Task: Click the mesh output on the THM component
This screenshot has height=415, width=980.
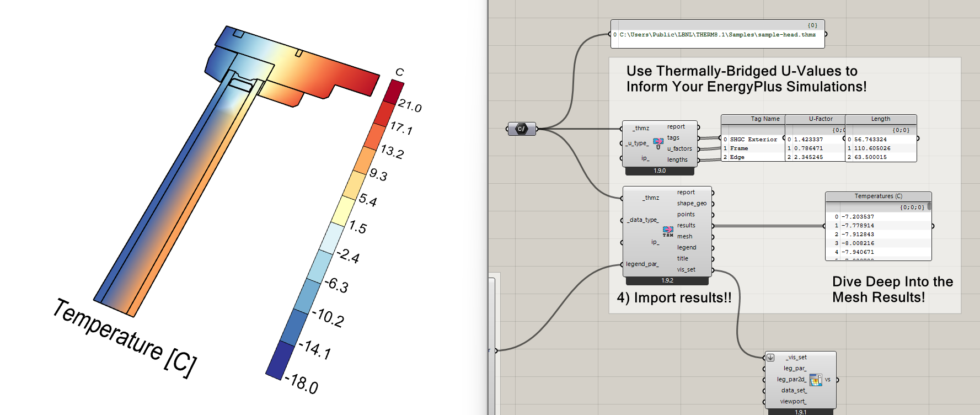Action: tap(684, 237)
